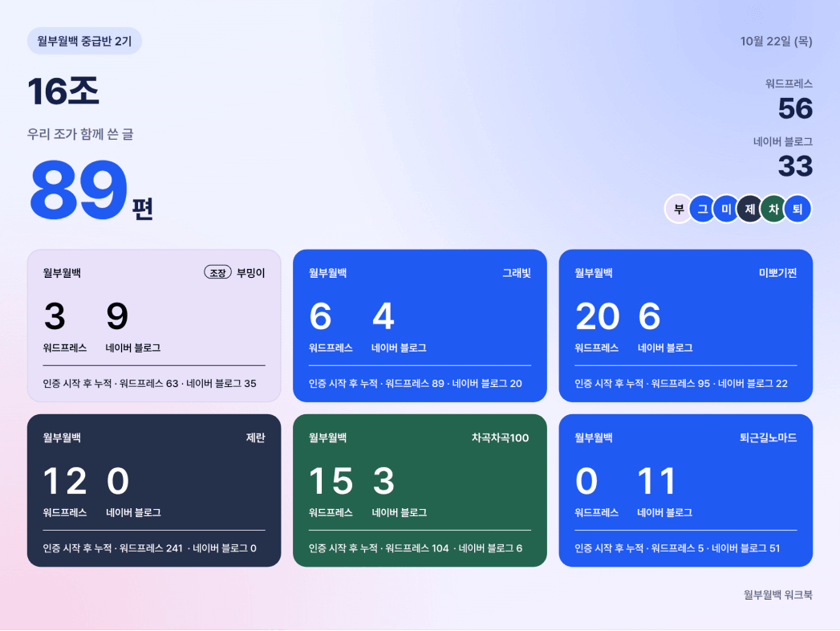Click the cumulative line with 워드프레스 95

point(681,383)
